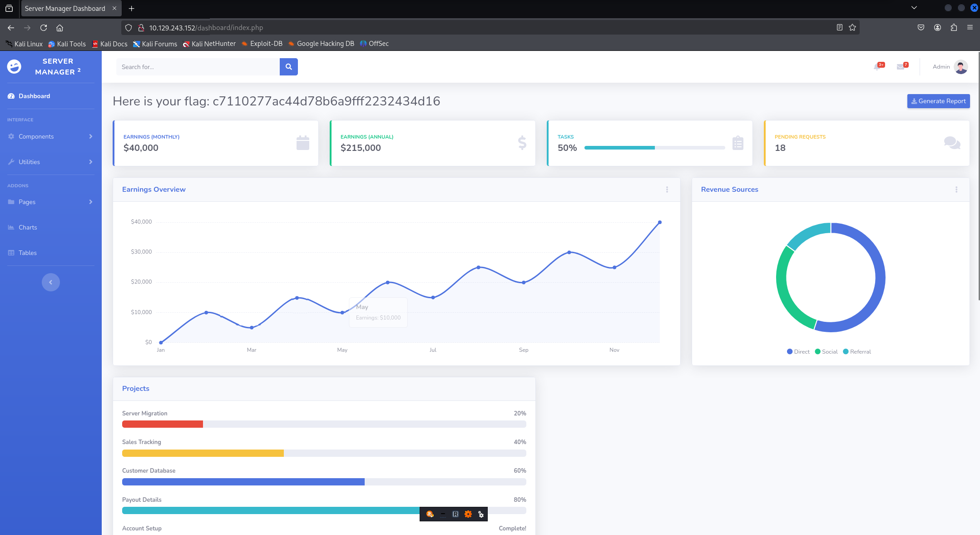Screen dimensions: 980x535
Task: Open Kali Tools bookmark link
Action: coord(67,44)
